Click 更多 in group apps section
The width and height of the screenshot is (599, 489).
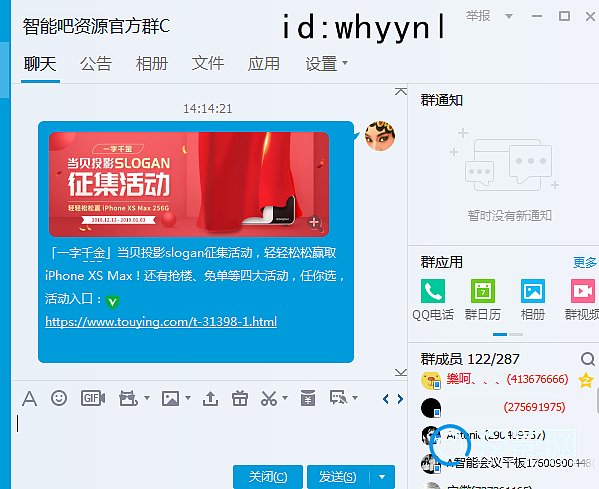(x=585, y=262)
